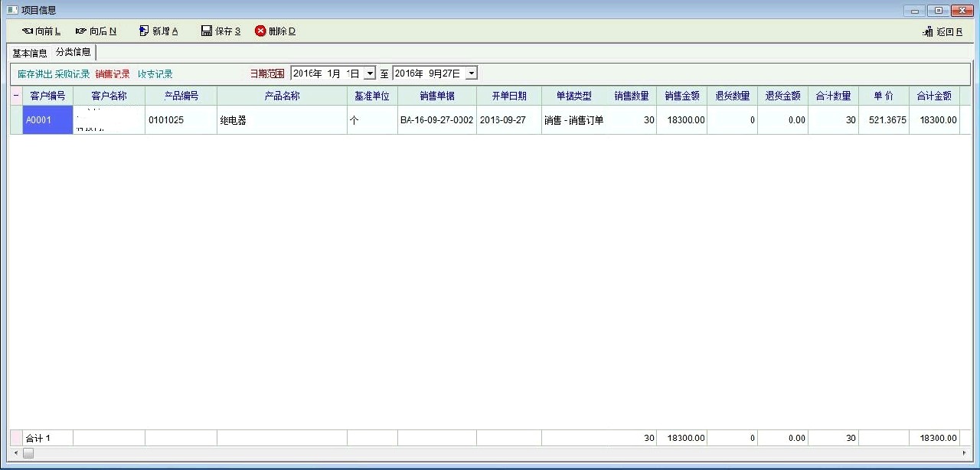This screenshot has width=980, height=470.
Task: Click the scrollbar right arrow
Action: [965, 453]
